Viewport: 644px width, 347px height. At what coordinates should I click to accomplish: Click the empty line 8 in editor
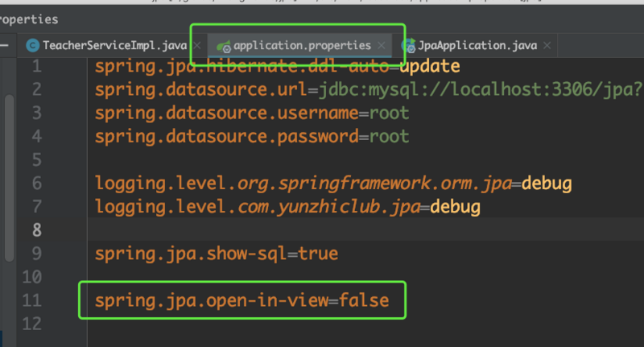(x=322, y=230)
